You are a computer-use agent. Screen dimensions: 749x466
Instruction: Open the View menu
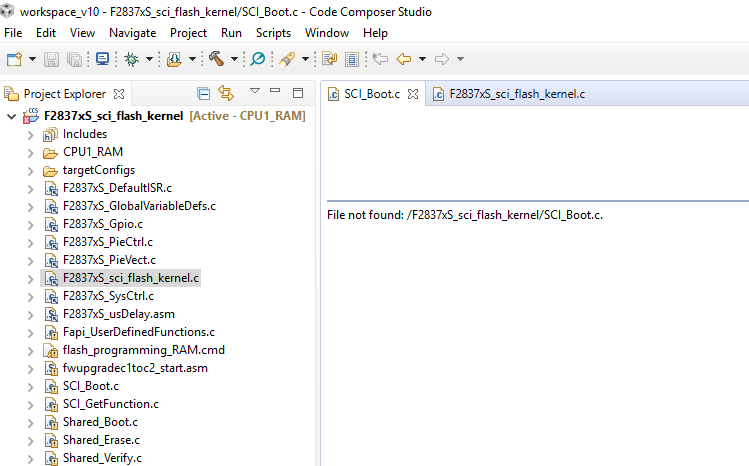coord(82,33)
